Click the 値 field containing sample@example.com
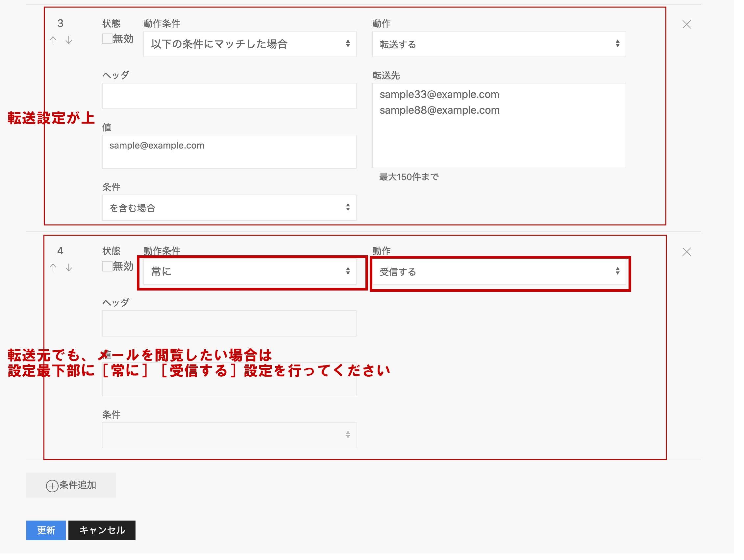The height and width of the screenshot is (560, 744). [229, 152]
